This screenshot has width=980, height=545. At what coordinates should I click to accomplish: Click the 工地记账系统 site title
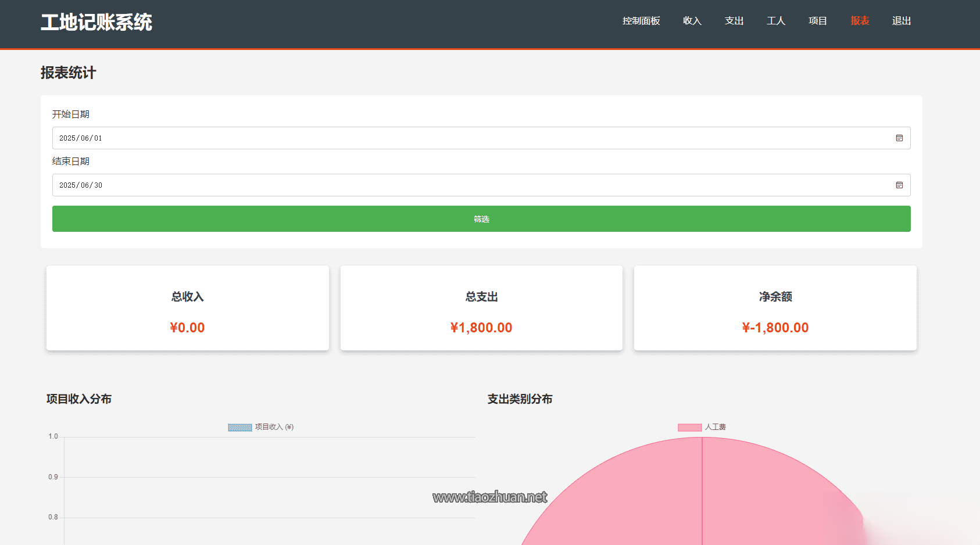pyautogui.click(x=96, y=22)
